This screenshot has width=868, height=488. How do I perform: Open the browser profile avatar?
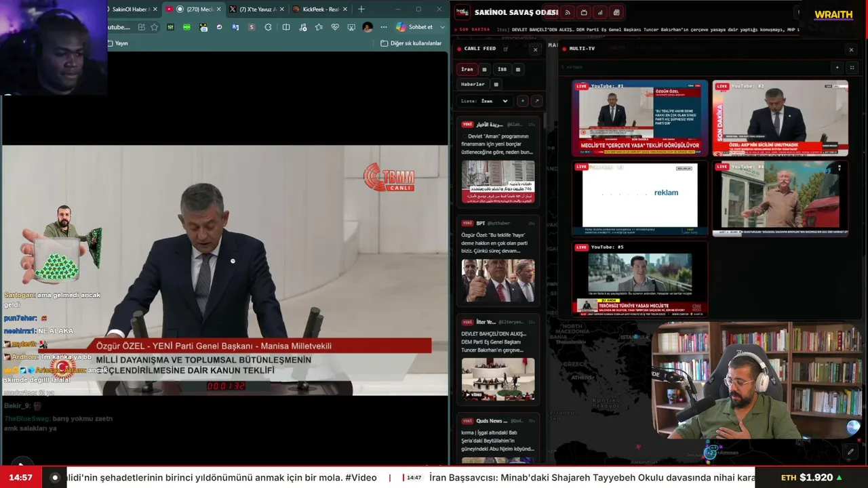click(368, 27)
